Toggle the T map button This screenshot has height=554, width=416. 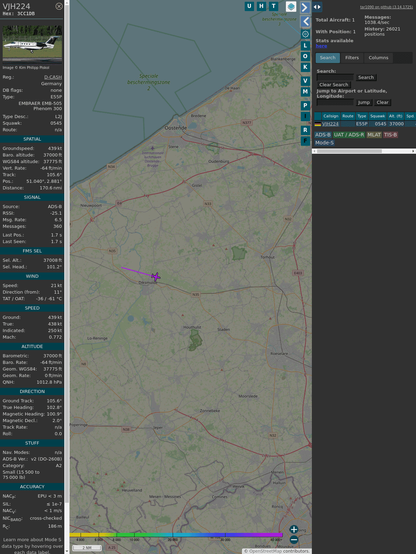tap(273, 6)
